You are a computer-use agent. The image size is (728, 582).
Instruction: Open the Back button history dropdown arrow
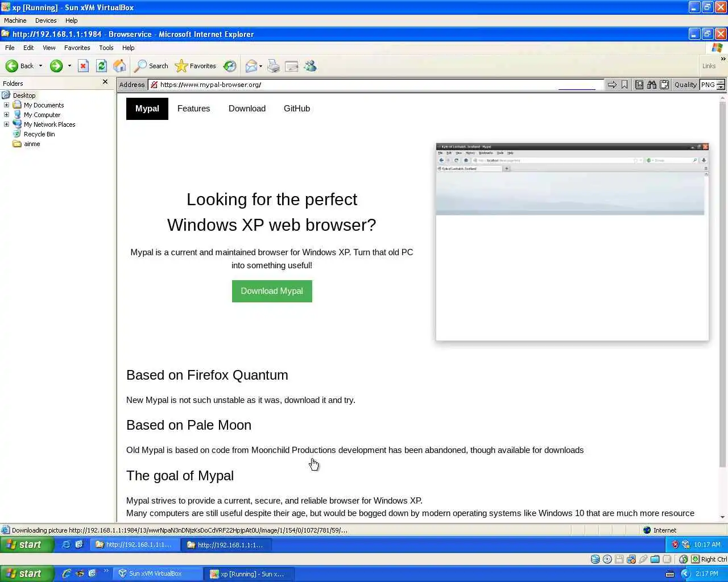pyautogui.click(x=40, y=66)
